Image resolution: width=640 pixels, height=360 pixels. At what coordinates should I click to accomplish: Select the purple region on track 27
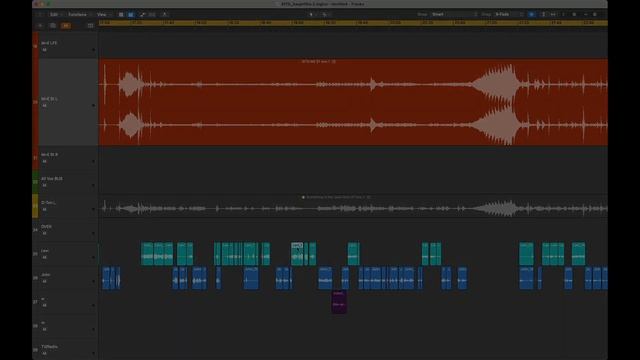point(339,302)
